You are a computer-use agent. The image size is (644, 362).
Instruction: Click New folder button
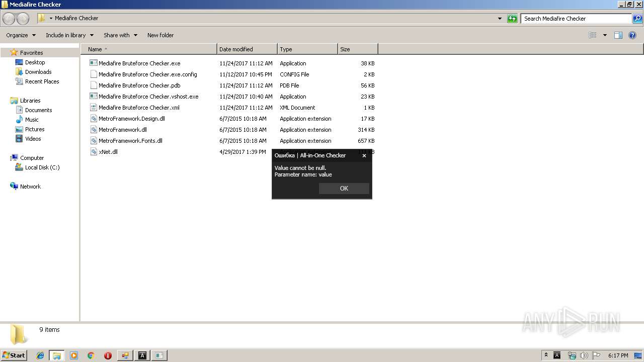160,35
